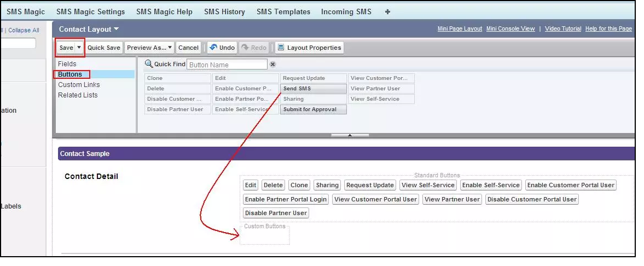Image resolution: width=644 pixels, height=266 pixels.
Task: Click the Save button
Action: coord(66,48)
